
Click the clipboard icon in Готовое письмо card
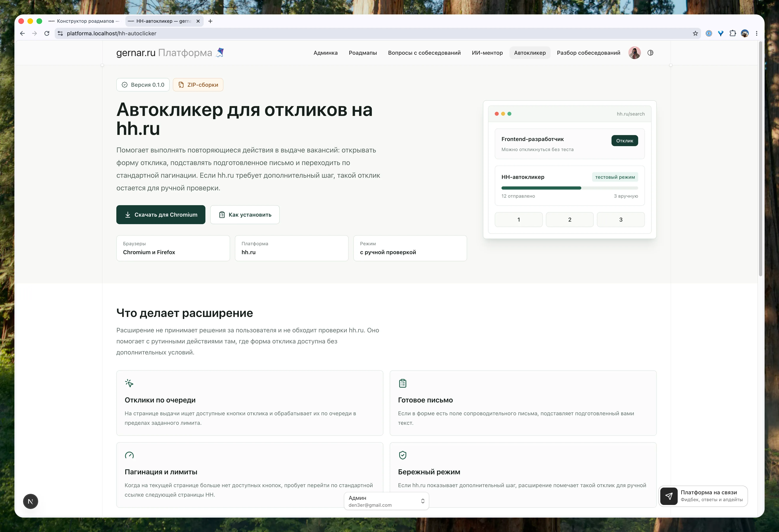coord(403,383)
